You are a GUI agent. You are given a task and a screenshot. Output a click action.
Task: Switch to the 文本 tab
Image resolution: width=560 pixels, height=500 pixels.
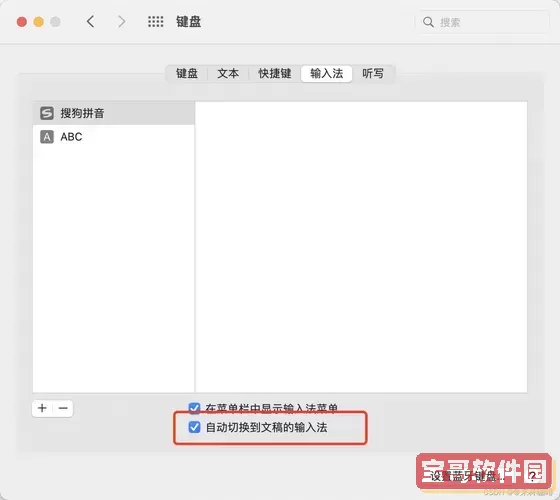[228, 74]
